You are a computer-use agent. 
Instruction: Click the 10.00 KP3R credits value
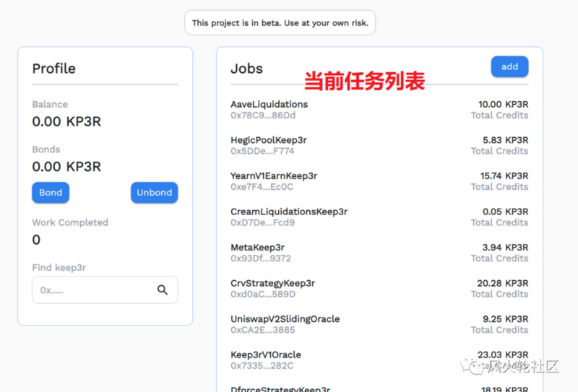[503, 104]
